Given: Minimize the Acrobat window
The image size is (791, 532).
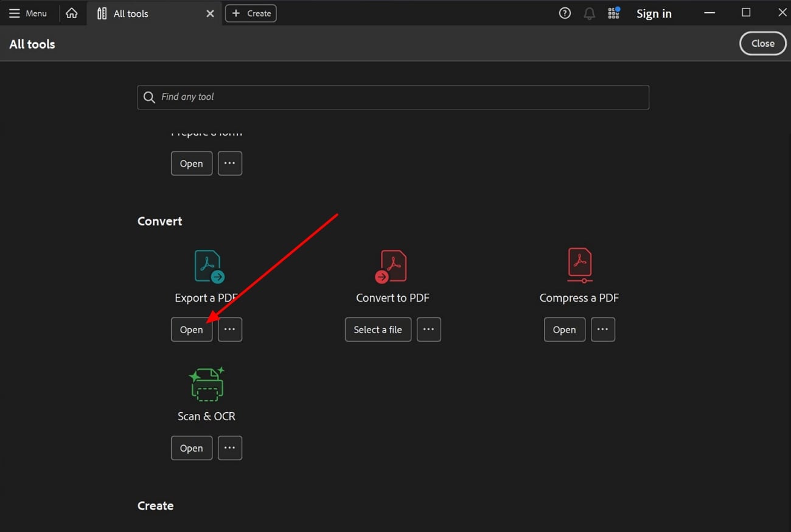Looking at the screenshot, I should click(709, 13).
